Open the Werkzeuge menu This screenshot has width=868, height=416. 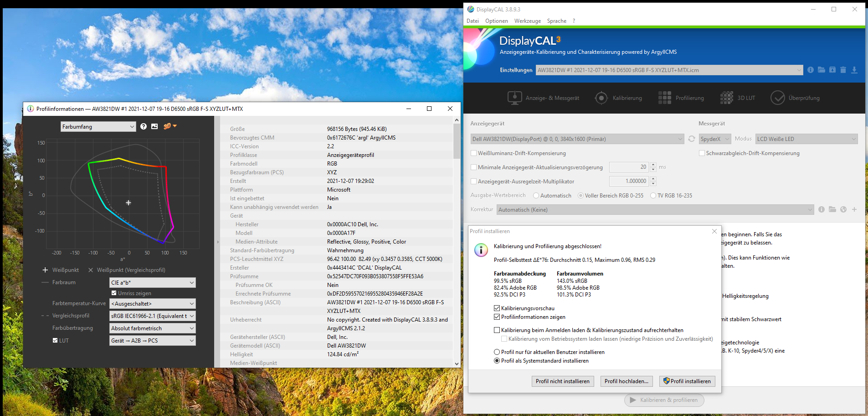pos(527,21)
